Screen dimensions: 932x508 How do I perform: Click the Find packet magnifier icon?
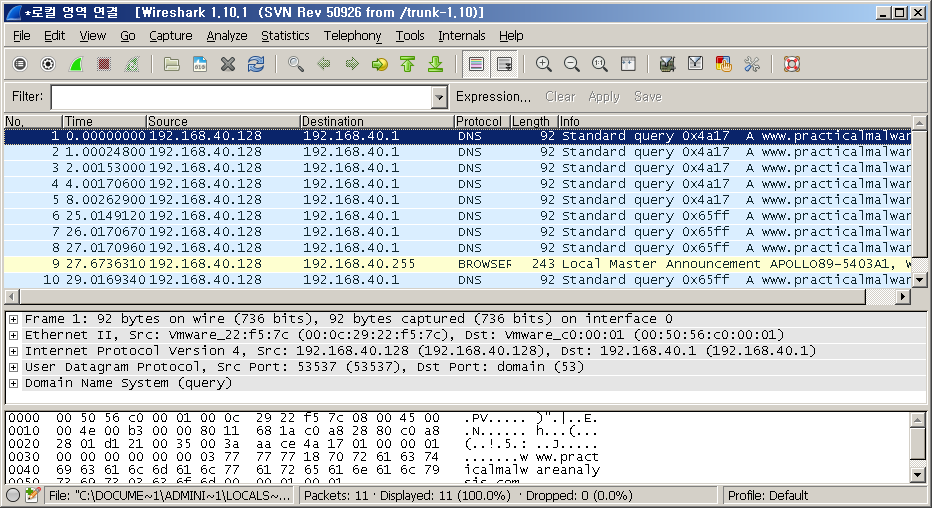pyautogui.click(x=296, y=64)
